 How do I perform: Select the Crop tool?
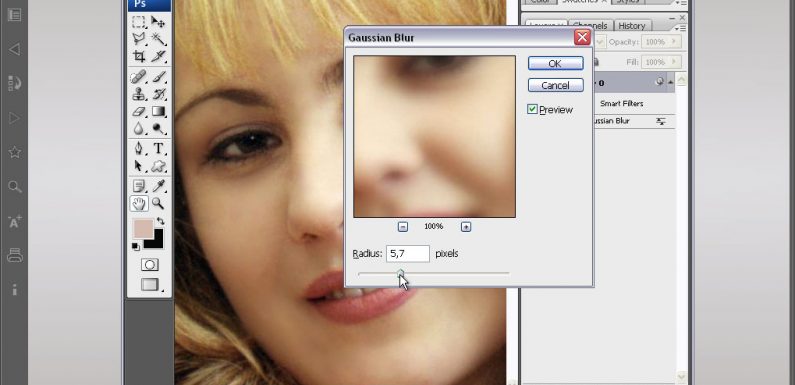pos(138,56)
